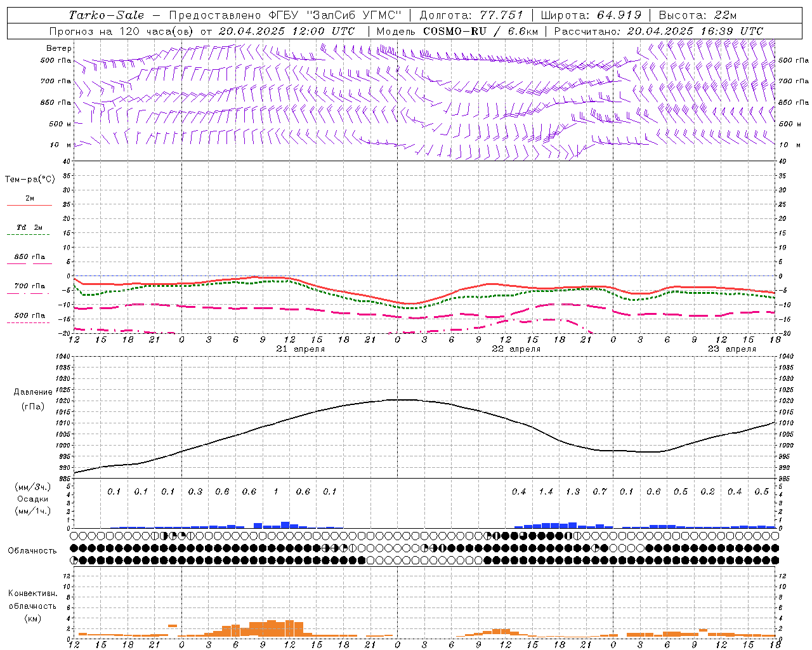Viewport: 812px width, 650px height.
Task: Click the Рассчитано: 20.04.2025 16:39 UTC timestamp
Action: 658,31
